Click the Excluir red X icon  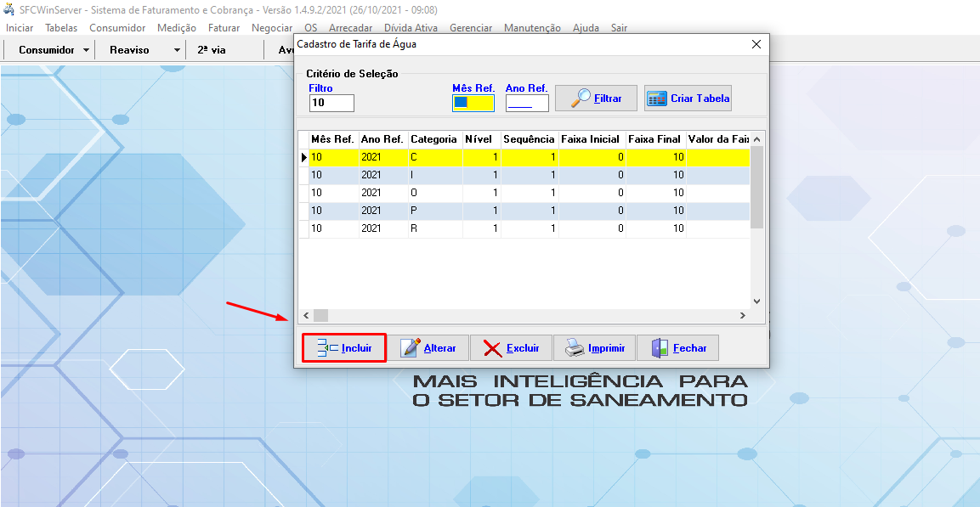click(x=492, y=348)
